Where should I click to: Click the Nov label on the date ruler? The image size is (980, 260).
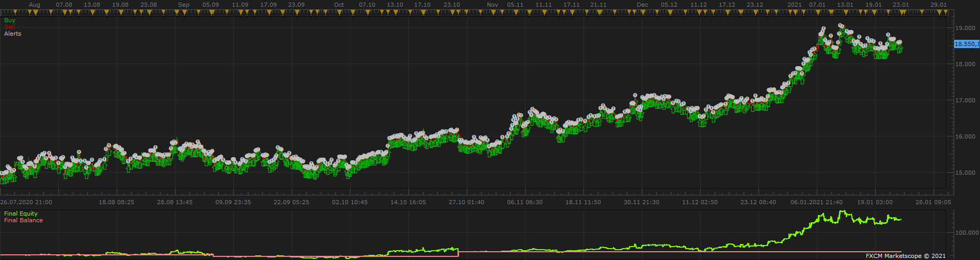coord(493,5)
